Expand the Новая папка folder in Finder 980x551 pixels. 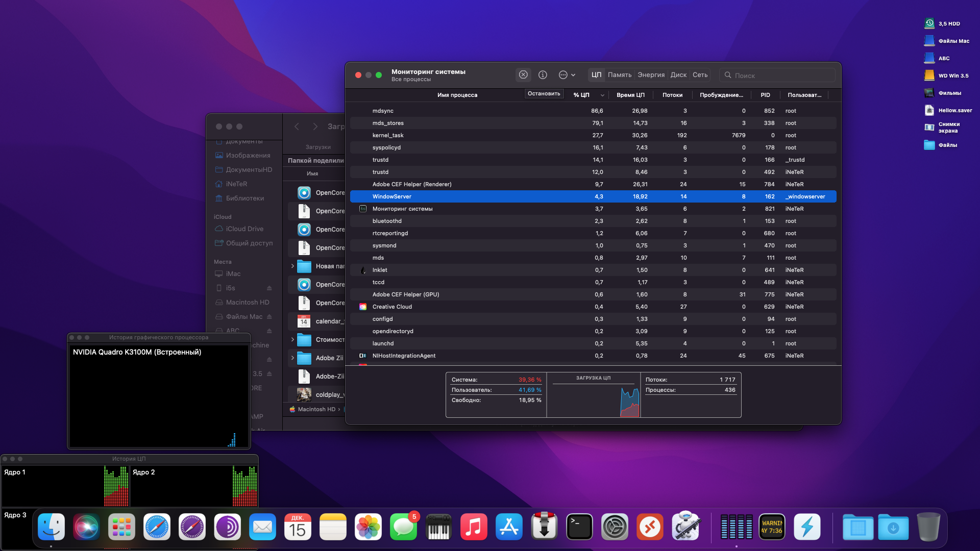(x=292, y=266)
